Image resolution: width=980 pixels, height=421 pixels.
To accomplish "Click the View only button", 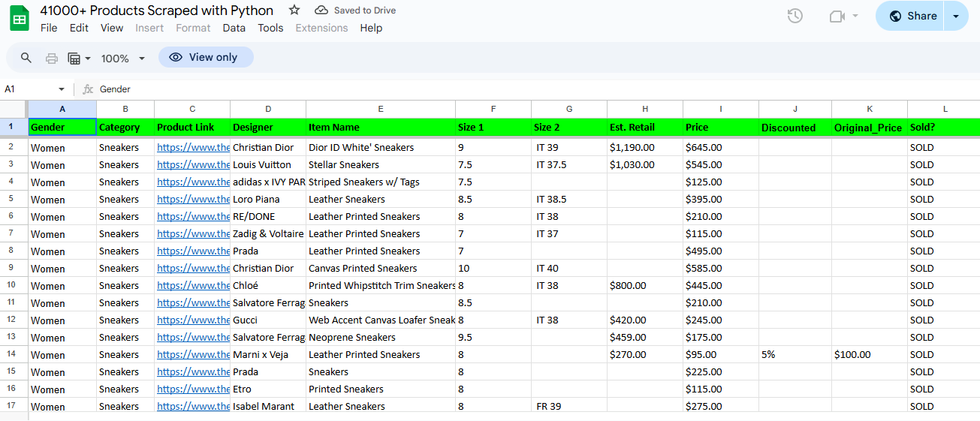I will (206, 57).
